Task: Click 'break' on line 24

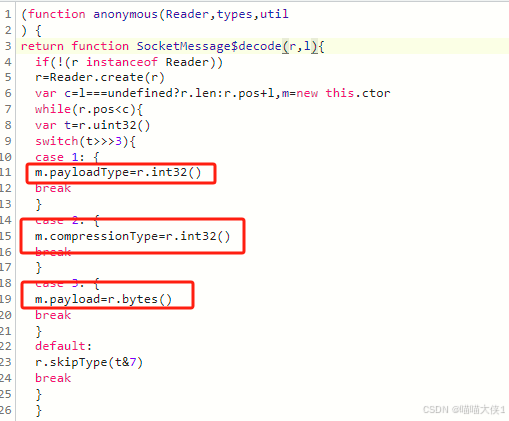Action: click(x=53, y=378)
